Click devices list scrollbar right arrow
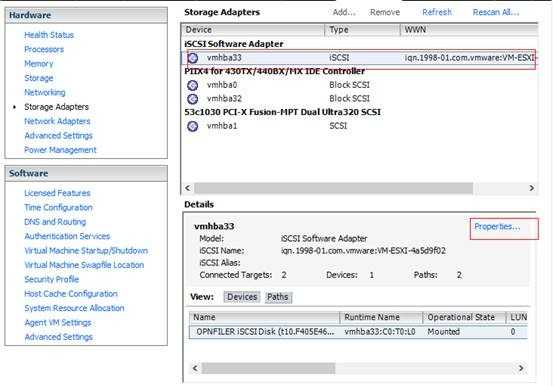The height and width of the screenshot is (386, 553). click(521, 368)
